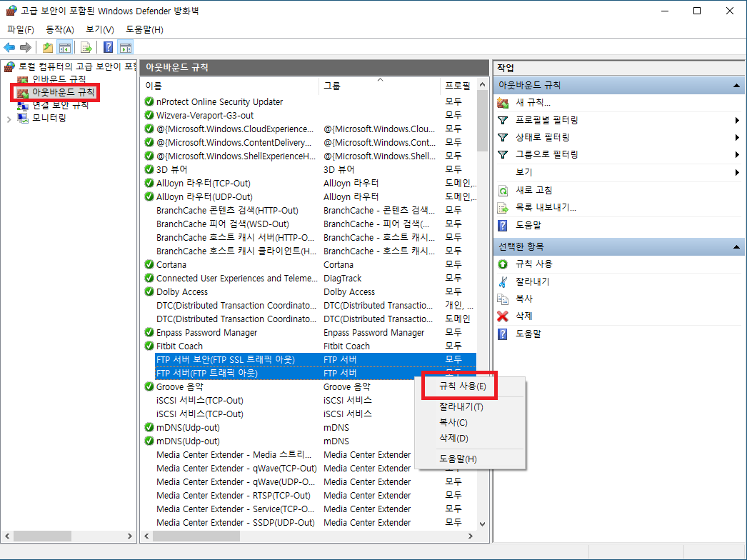Click the rules list vertical scrollbar down arrow
The height and width of the screenshot is (560, 747).
click(x=482, y=524)
